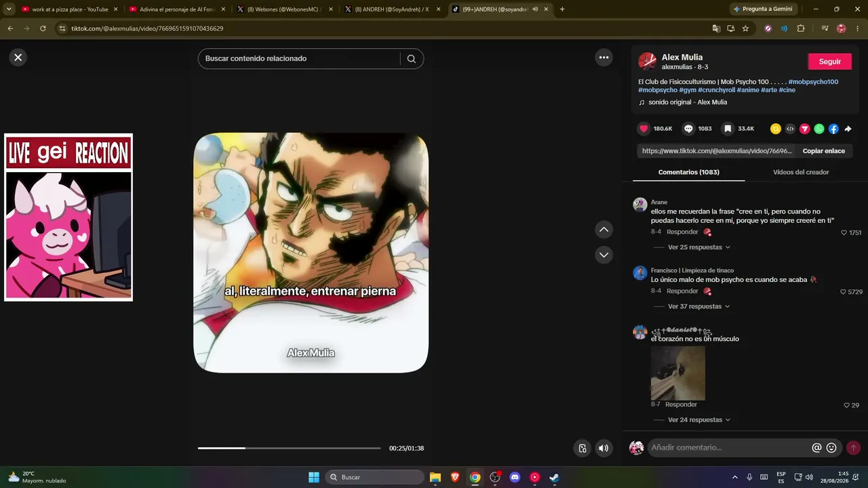Image resolution: width=868 pixels, height=488 pixels.
Task: Open the Windows Start menu
Action: coord(314,477)
